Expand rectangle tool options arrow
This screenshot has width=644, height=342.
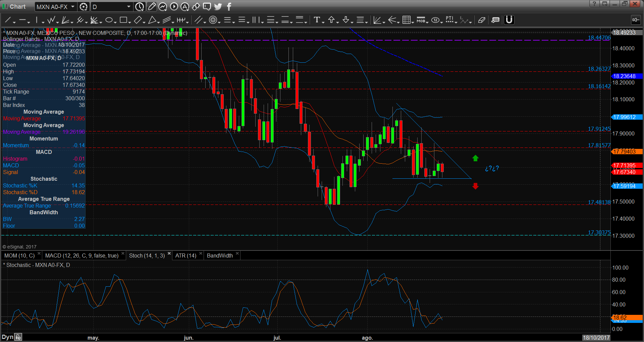point(129,22)
